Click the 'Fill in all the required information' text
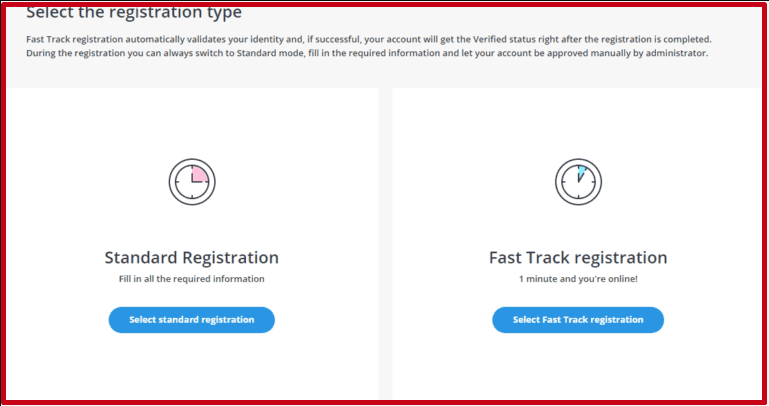Screen dimensions: 769x406 click(192, 279)
